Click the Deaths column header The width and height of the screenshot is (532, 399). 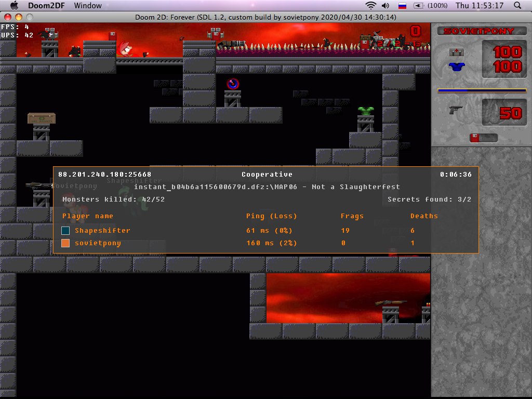pos(424,216)
